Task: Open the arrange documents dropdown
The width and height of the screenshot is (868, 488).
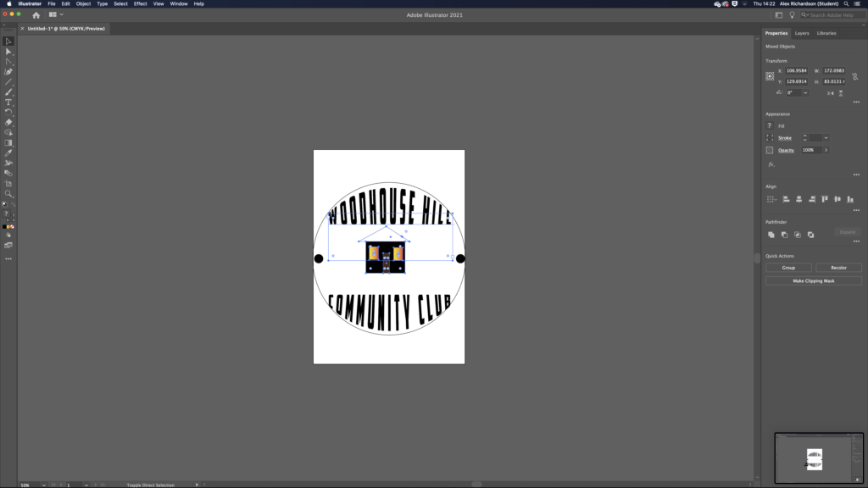Action: (56, 15)
